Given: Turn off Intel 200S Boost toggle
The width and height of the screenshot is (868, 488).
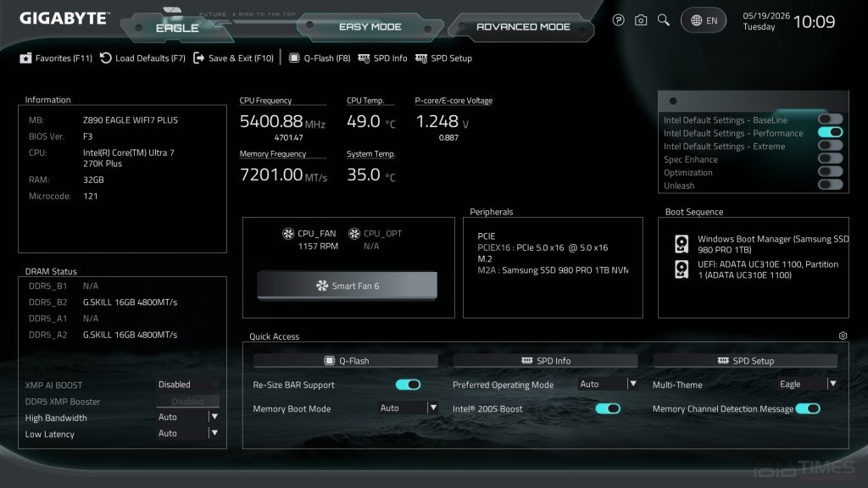Looking at the screenshot, I should 608,408.
